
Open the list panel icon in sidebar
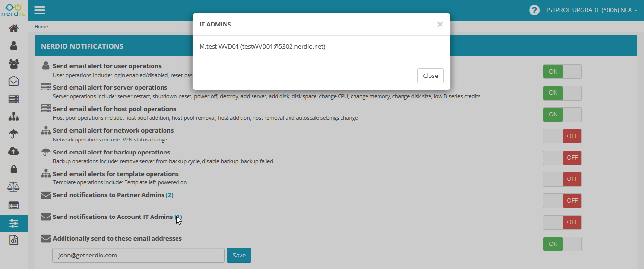13,205
